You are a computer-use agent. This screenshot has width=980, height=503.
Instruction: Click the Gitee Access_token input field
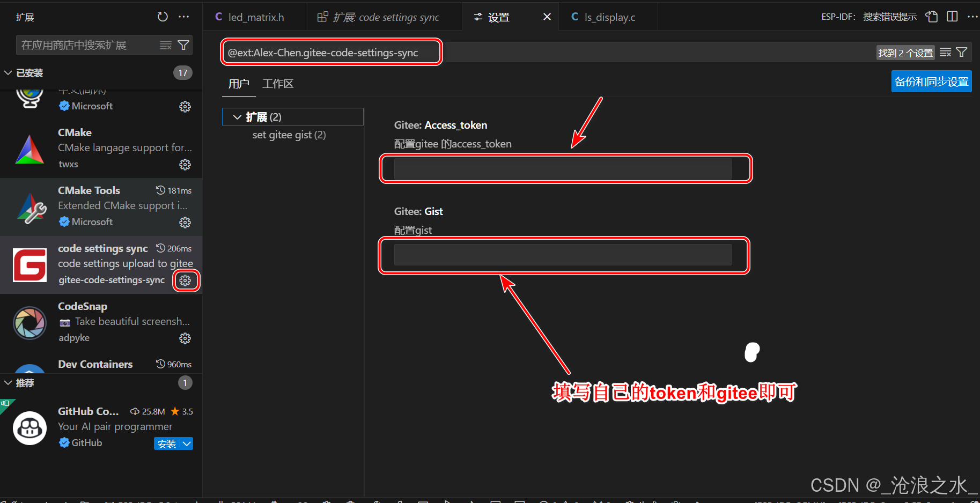click(x=563, y=168)
